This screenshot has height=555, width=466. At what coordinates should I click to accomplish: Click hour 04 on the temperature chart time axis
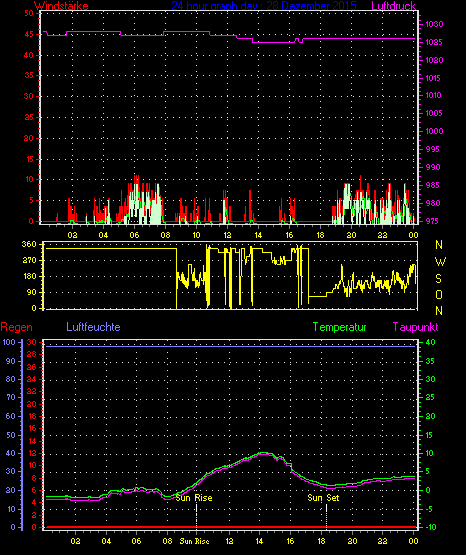[106, 541]
